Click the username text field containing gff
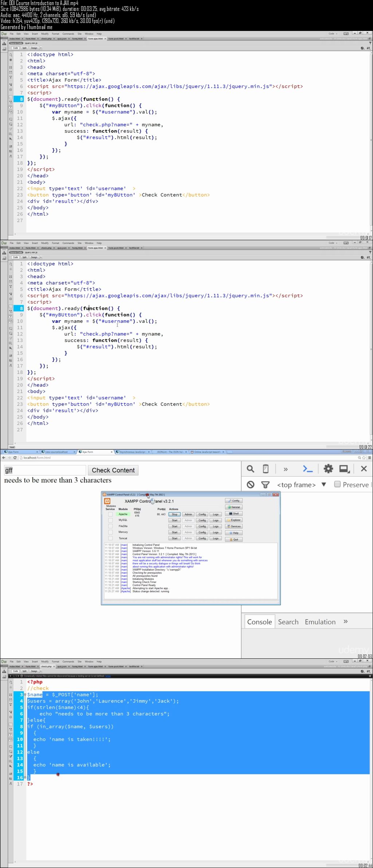The height and width of the screenshot is (868, 373). pyautogui.click(x=45, y=470)
